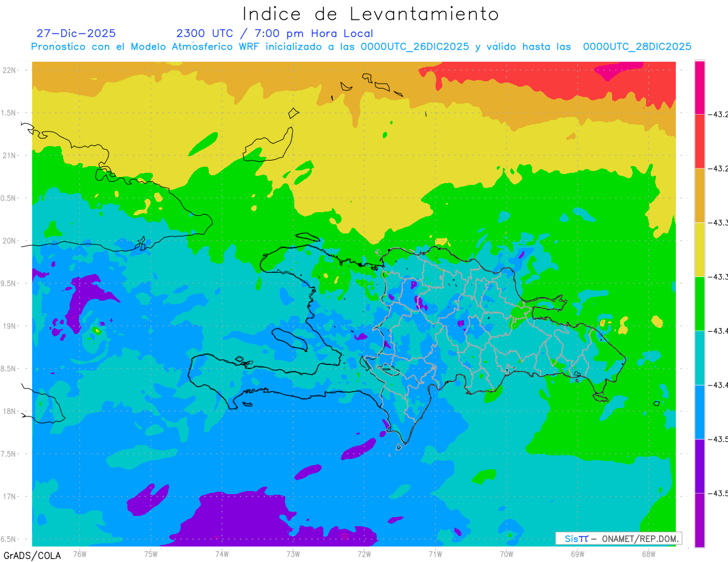Click the '0000UTC_28DIC2025' valid-until time

637,47
